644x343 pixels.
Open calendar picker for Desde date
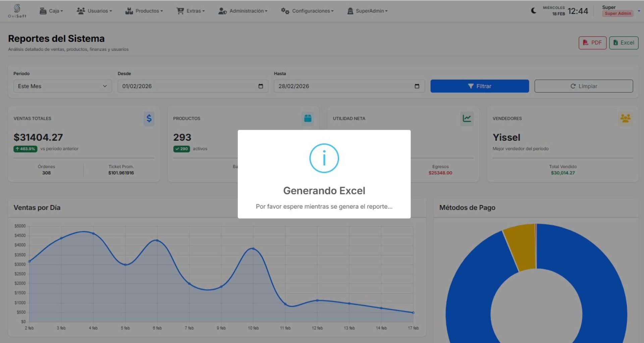coord(261,86)
